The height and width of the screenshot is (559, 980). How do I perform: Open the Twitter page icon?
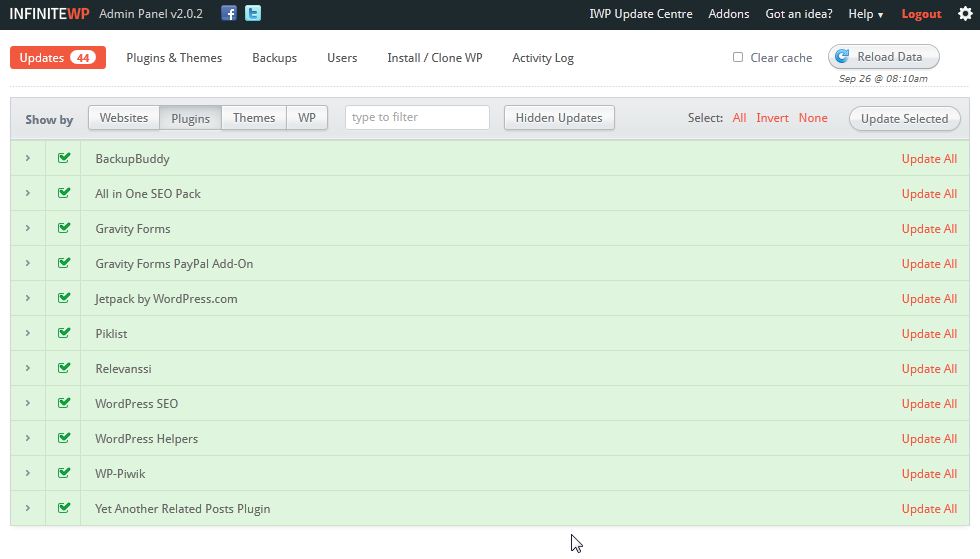(252, 13)
